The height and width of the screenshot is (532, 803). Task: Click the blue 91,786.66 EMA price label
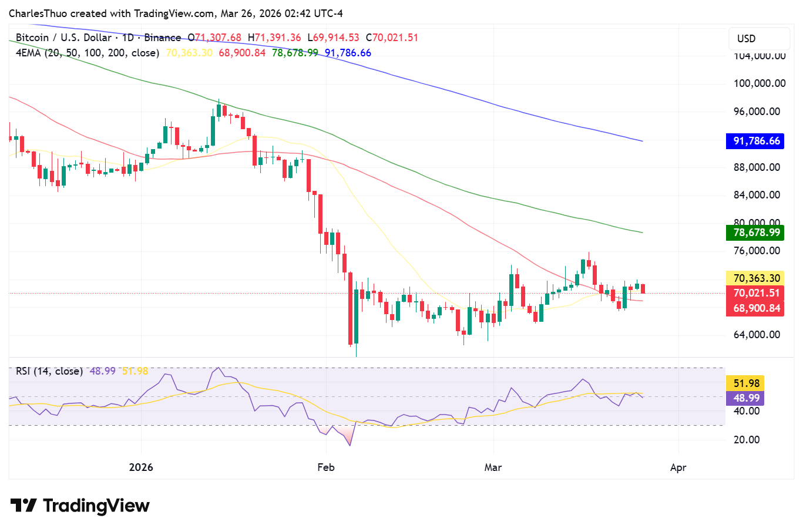[x=755, y=141]
